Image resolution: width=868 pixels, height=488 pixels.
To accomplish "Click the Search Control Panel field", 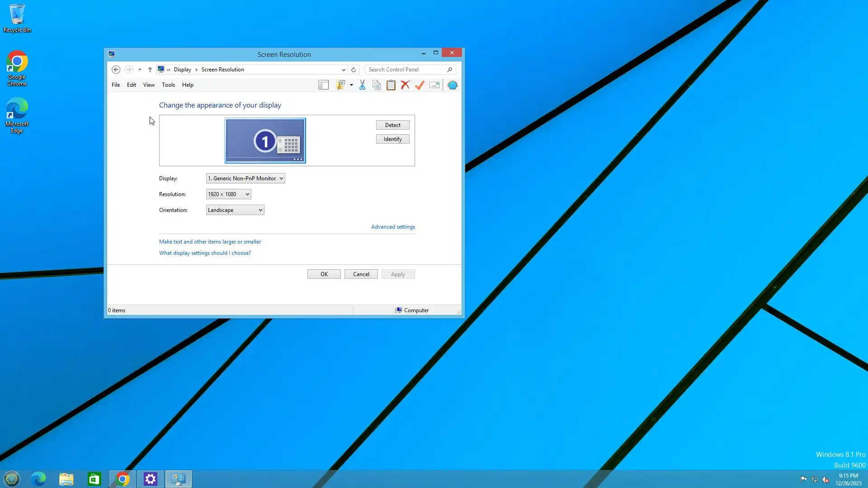I will click(406, 70).
